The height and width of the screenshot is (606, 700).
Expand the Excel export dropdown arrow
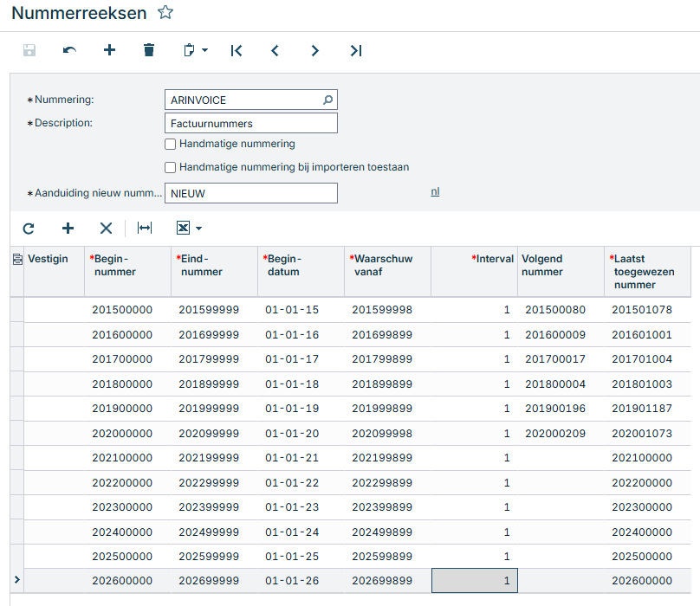(199, 229)
